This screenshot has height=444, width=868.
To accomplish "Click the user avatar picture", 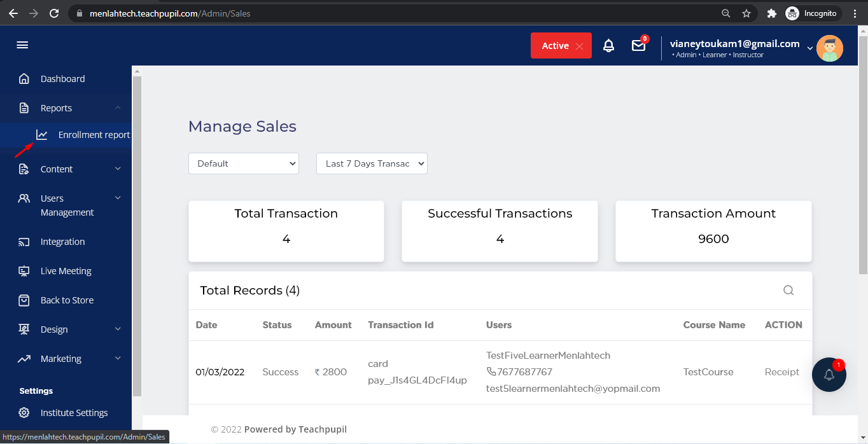I will [x=829, y=48].
